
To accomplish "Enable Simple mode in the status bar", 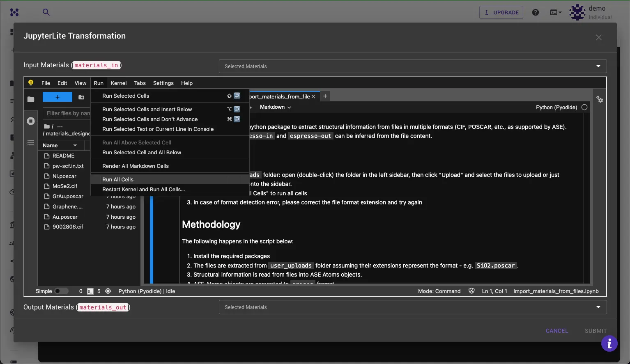I will pos(62,291).
